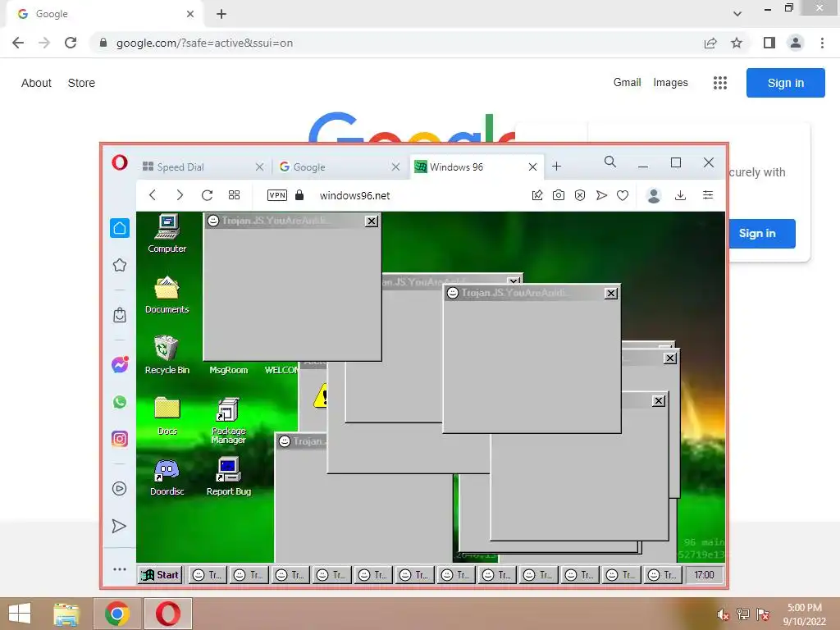Select the Computer desktop icon in Windows 96
840x630 pixels.
coord(167,233)
